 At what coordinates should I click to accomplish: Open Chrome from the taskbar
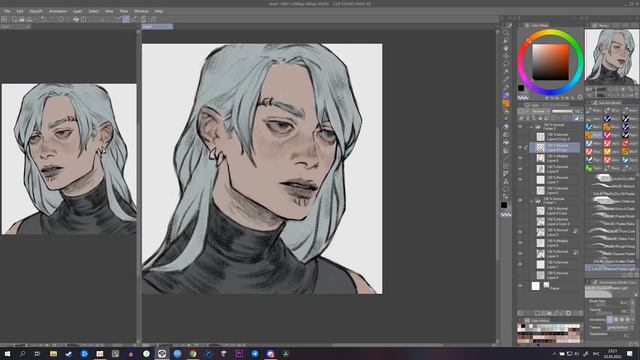tap(193, 353)
